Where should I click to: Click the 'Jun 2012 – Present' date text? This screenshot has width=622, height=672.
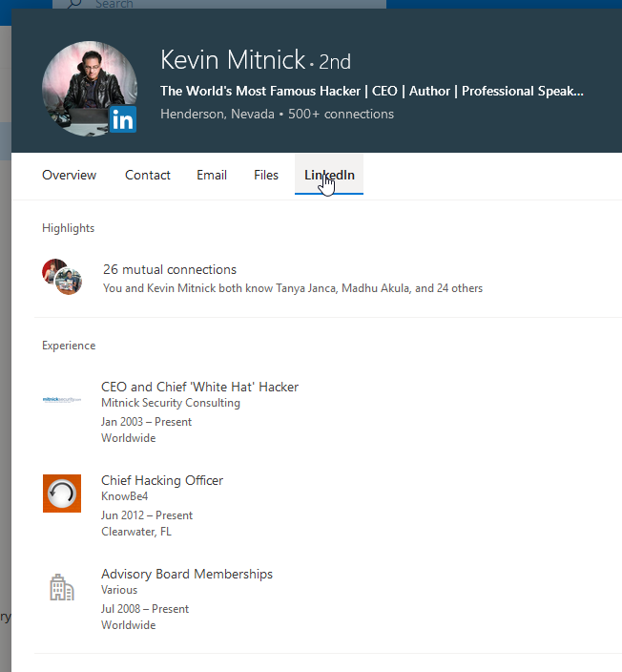coord(147,515)
